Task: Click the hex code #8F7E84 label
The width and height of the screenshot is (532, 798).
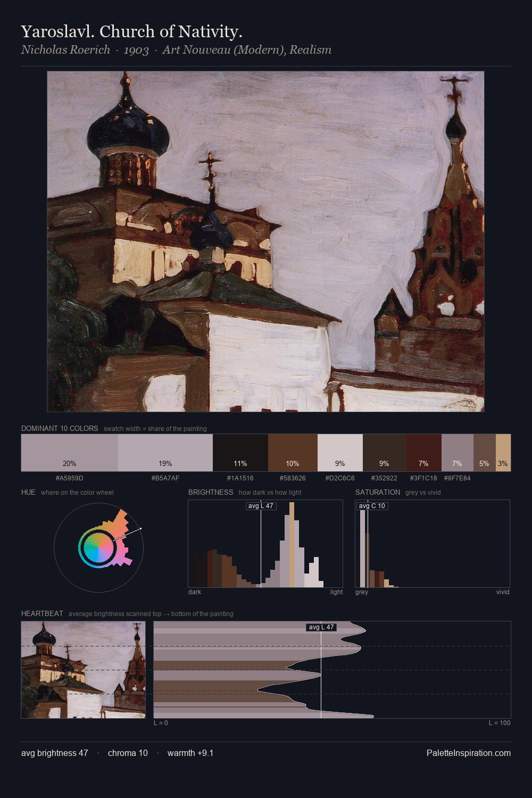Action: point(457,478)
